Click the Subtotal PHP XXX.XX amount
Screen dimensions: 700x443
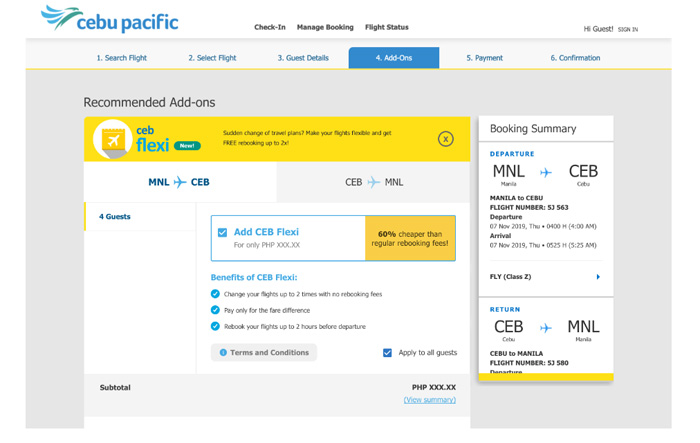(434, 387)
